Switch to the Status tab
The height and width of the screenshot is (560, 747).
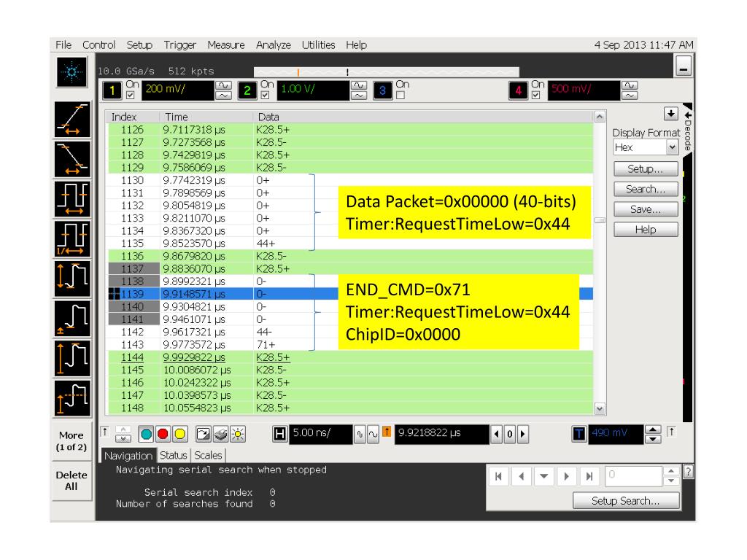coord(174,455)
